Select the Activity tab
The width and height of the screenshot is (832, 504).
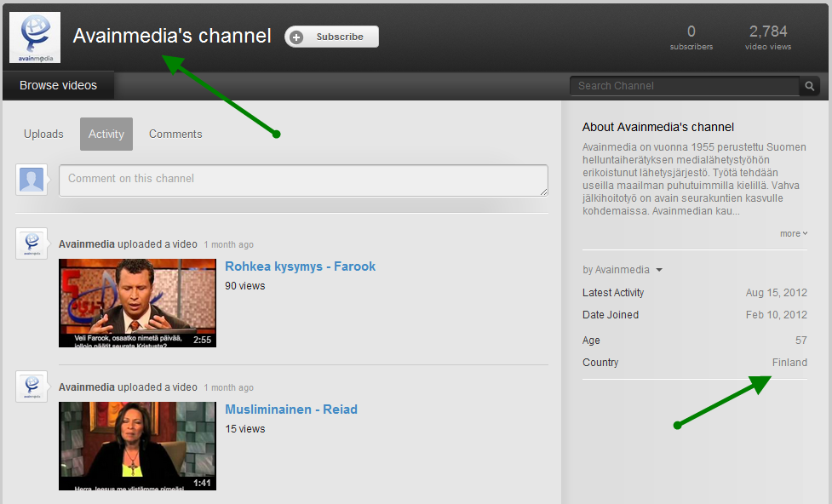tap(106, 135)
